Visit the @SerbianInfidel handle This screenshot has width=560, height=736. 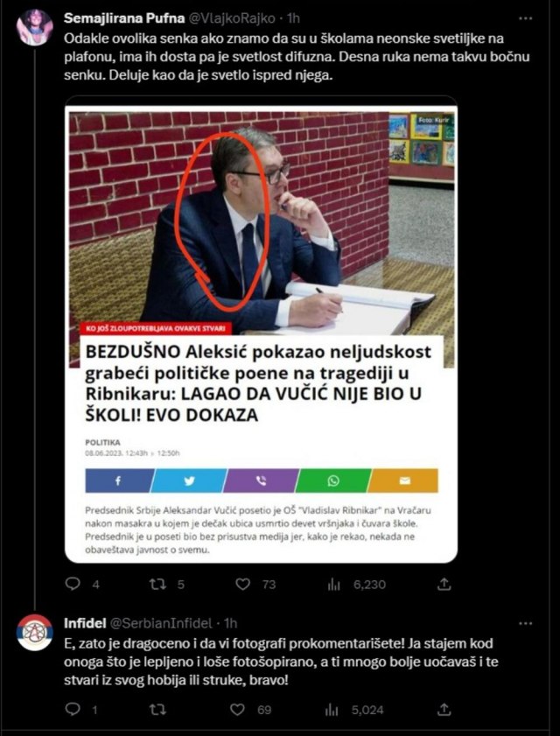(x=160, y=623)
